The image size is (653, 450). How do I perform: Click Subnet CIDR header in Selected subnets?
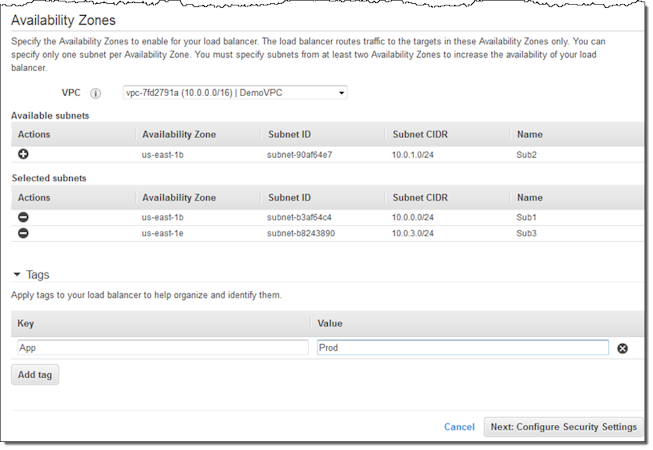click(x=420, y=198)
